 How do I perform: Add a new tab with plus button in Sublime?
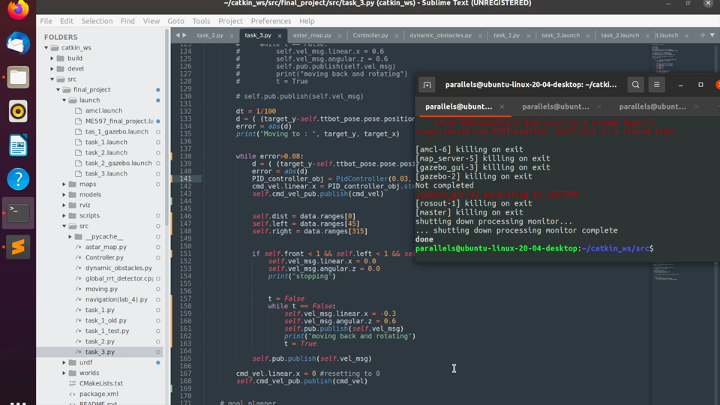click(702, 35)
